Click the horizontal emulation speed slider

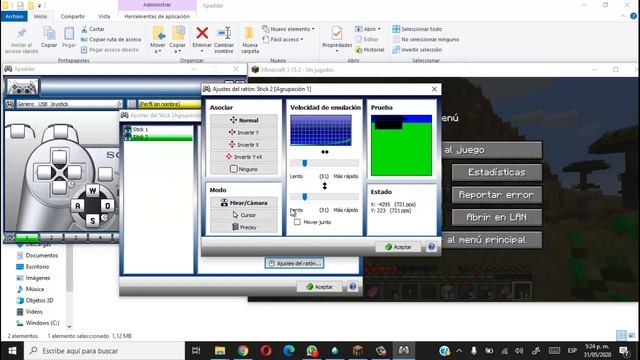click(324, 163)
